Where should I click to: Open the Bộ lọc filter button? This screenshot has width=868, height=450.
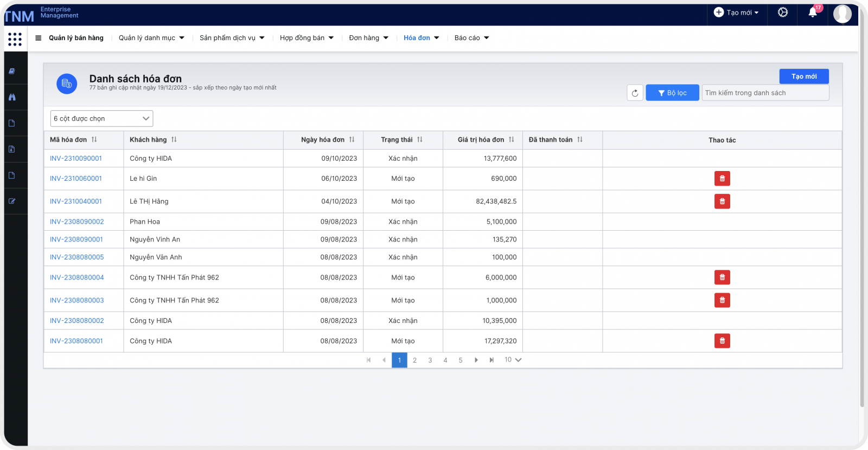[672, 93]
